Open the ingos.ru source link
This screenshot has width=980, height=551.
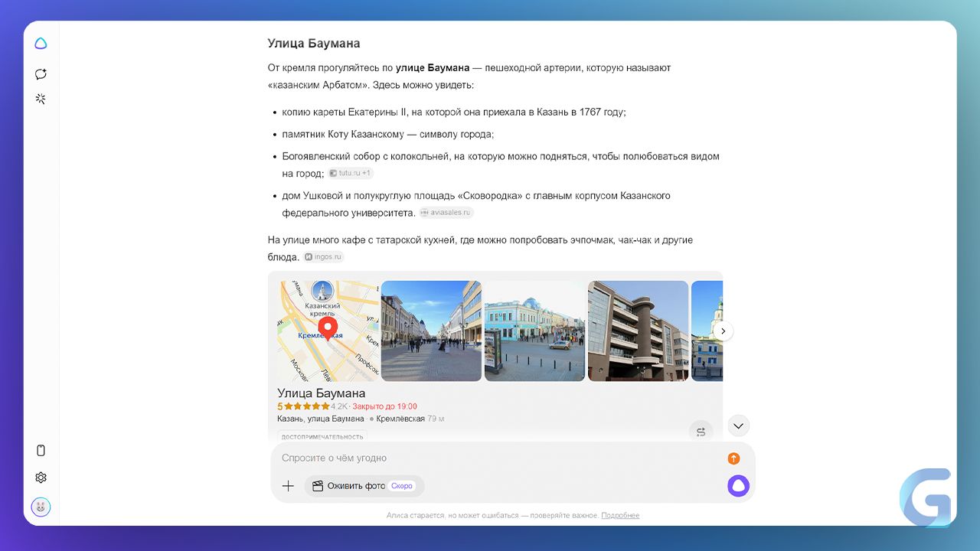(324, 257)
